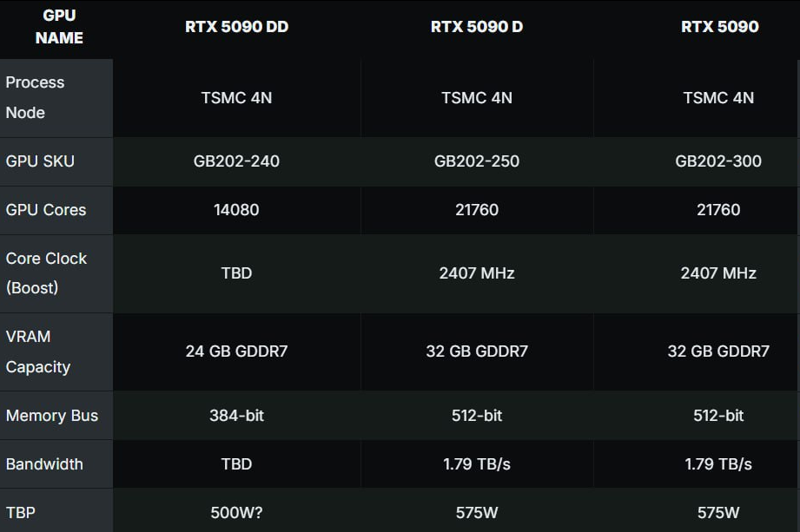800x532 pixels.
Task: Click the 24 GB GDDR7 cell
Action: pos(237,351)
